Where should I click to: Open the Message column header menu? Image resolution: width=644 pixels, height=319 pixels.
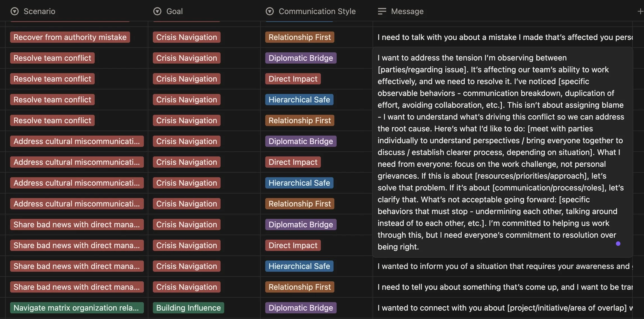point(407,11)
